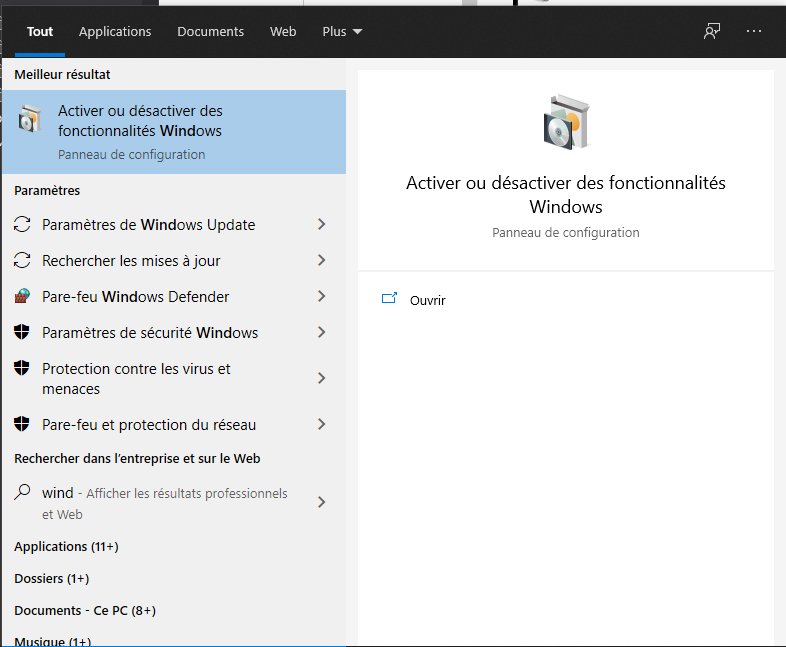Expand Pare-feu Windows Defender chevron
This screenshot has width=786, height=647.
coord(322,296)
